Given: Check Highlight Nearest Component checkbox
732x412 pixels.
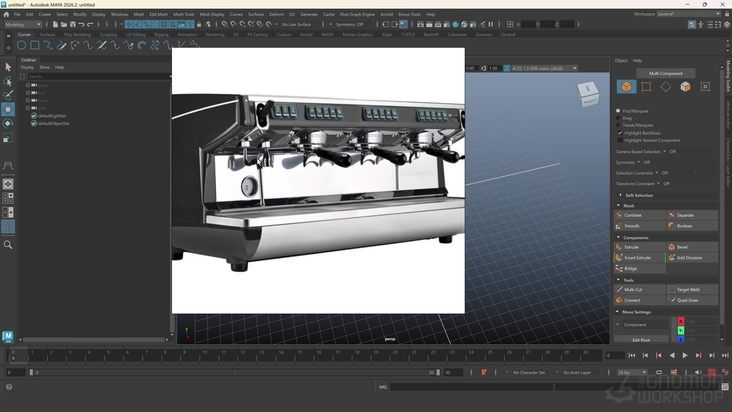Looking at the screenshot, I should (x=620, y=140).
